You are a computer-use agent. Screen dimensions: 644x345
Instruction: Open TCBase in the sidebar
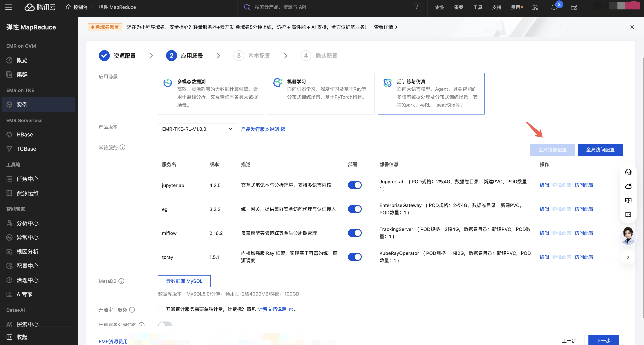[38, 149]
